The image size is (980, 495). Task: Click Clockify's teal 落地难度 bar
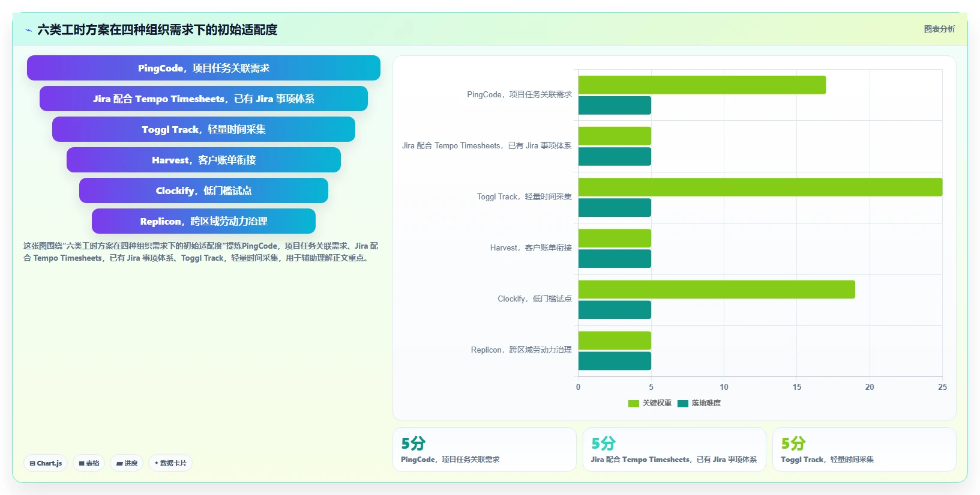coord(615,309)
